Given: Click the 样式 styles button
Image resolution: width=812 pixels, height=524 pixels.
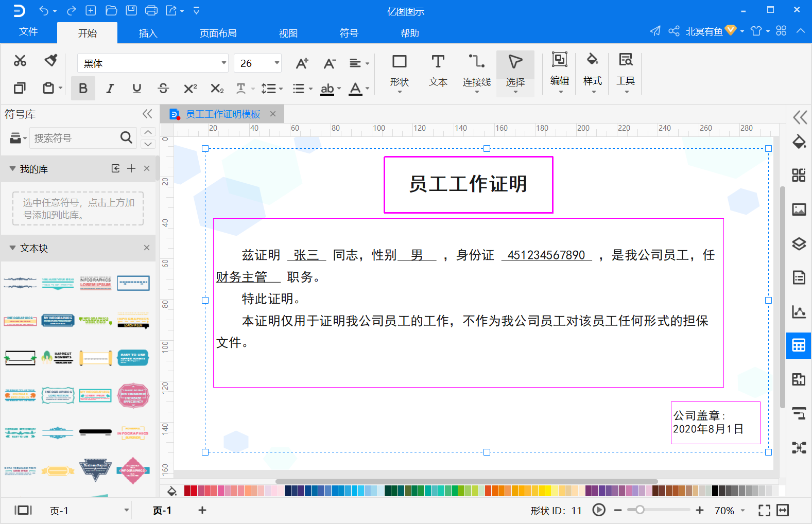Looking at the screenshot, I should tap(592, 72).
